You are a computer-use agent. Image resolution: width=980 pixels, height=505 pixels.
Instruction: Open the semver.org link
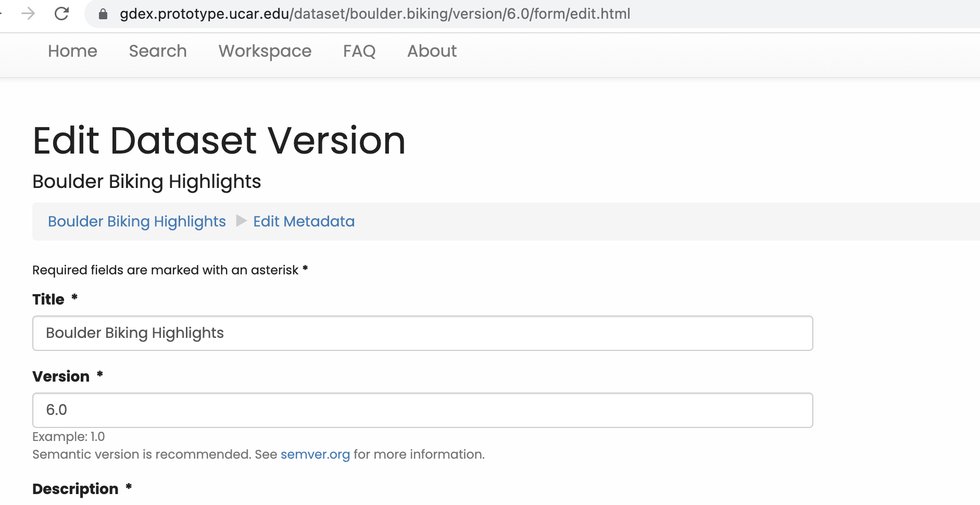click(315, 455)
